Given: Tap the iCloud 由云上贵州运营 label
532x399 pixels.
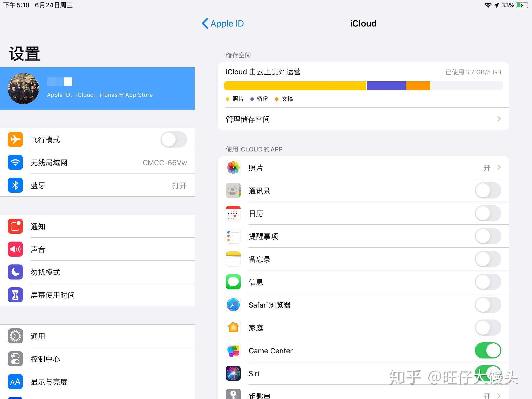Looking at the screenshot, I should [263, 72].
